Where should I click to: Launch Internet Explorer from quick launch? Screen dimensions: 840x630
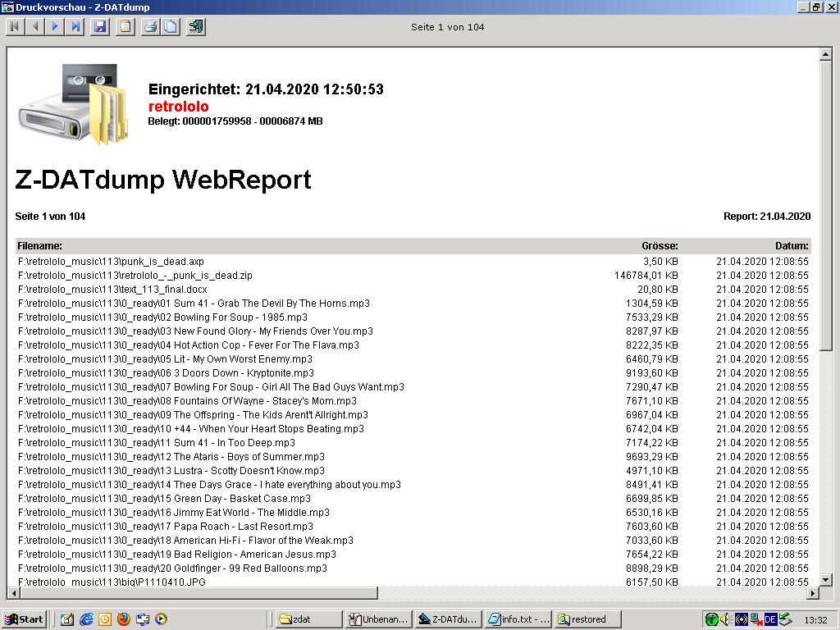click(x=85, y=619)
